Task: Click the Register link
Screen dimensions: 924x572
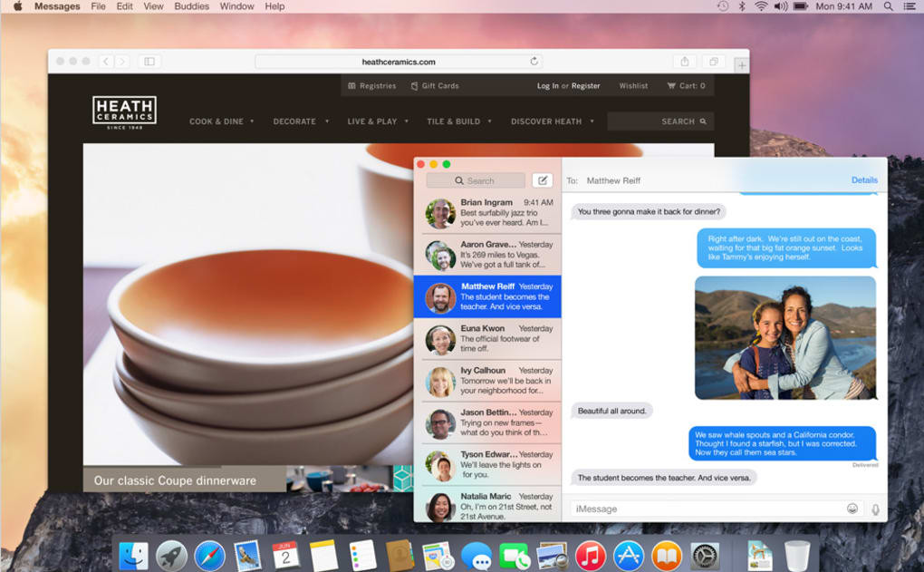Action: click(586, 85)
